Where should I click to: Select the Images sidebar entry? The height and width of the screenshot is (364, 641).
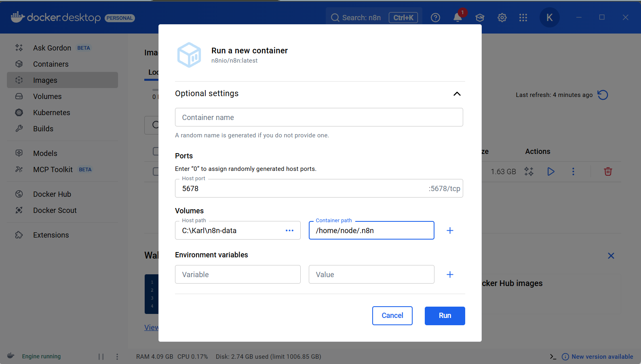62,80
